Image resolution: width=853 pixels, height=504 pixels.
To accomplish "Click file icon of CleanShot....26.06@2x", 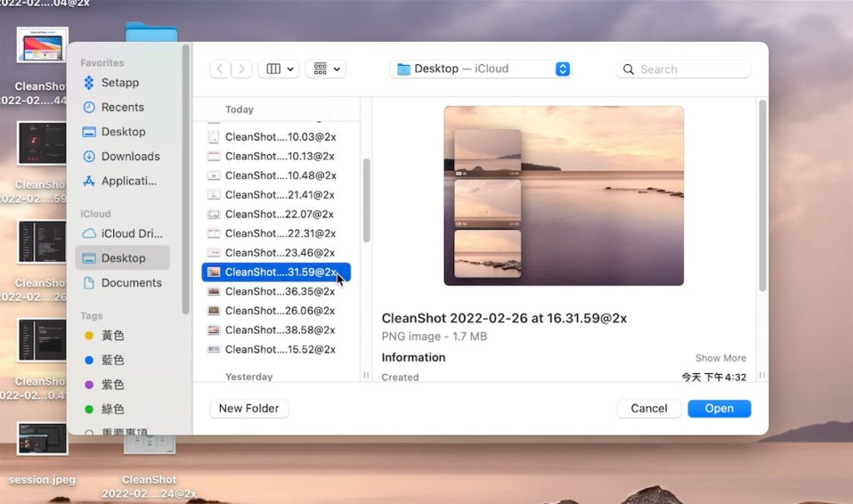I will (x=214, y=311).
